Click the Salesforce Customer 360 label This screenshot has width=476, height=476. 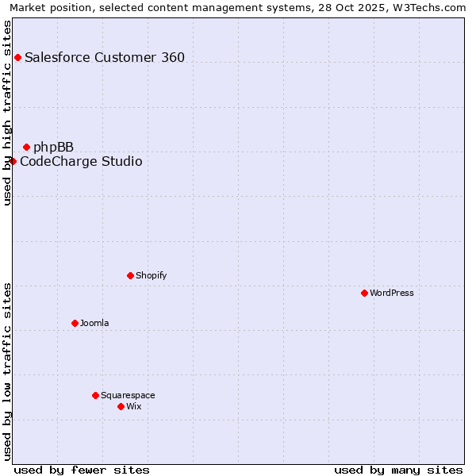point(105,57)
